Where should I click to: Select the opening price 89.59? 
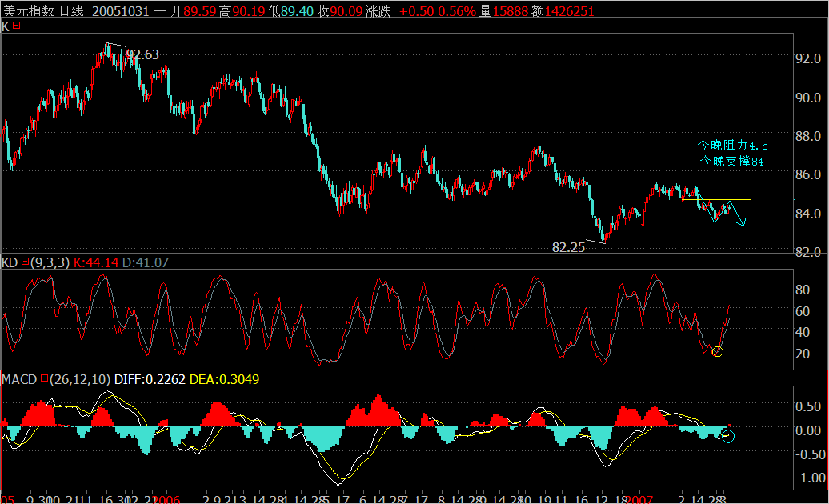[200, 11]
